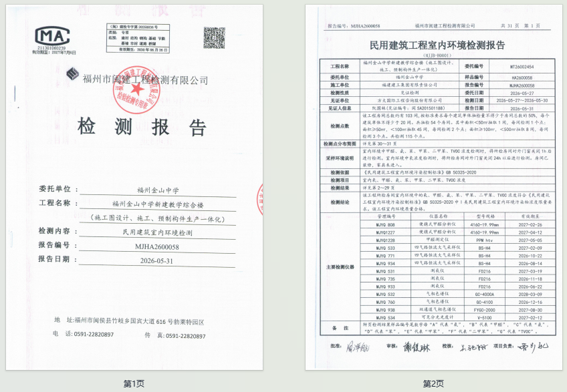Select the '第2页' page label

coord(433,383)
